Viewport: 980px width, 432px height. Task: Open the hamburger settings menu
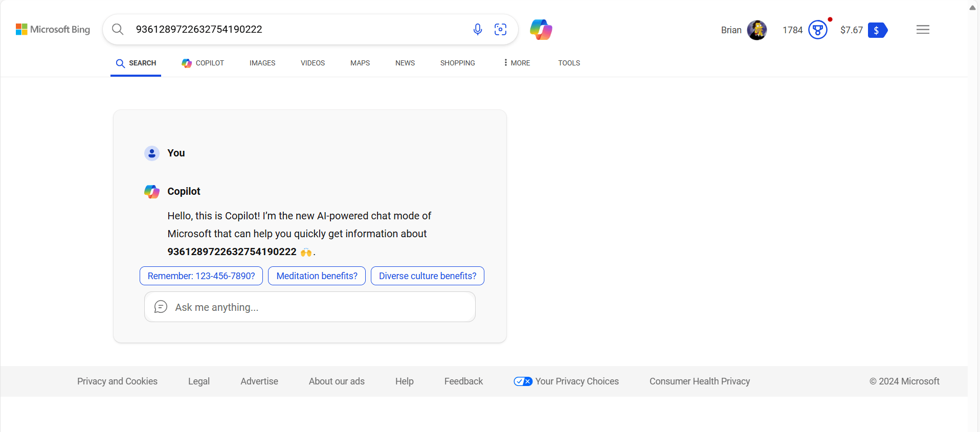pyautogui.click(x=923, y=30)
